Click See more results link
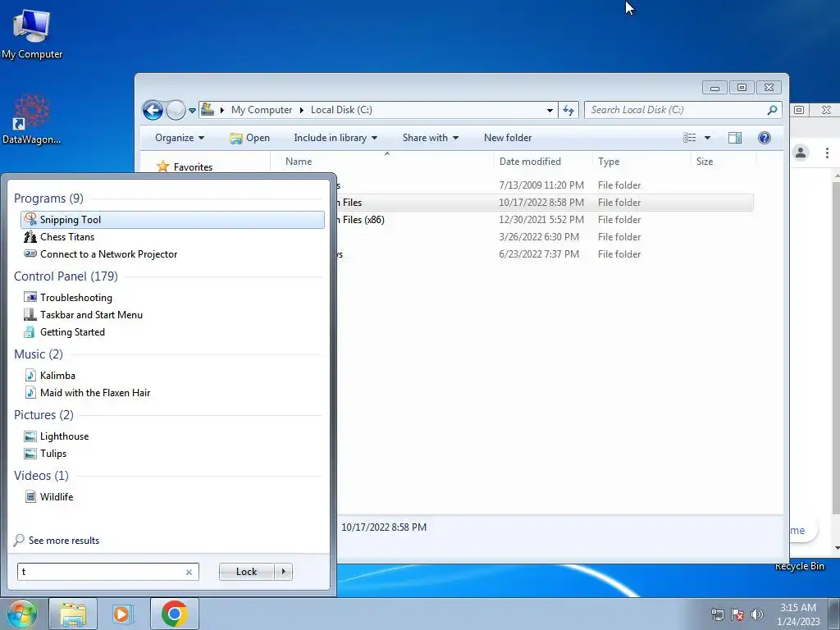This screenshot has height=630, width=840. tap(64, 541)
